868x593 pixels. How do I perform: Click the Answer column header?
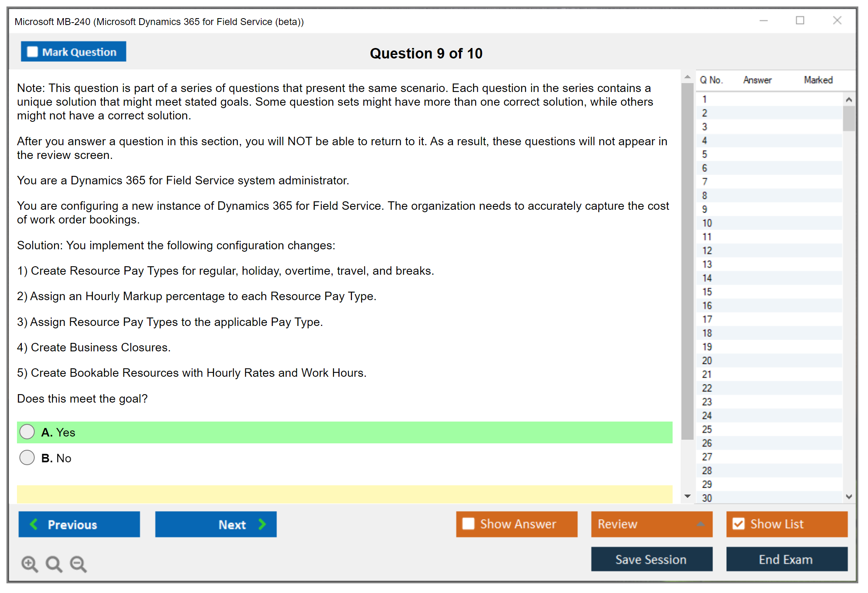pos(757,80)
